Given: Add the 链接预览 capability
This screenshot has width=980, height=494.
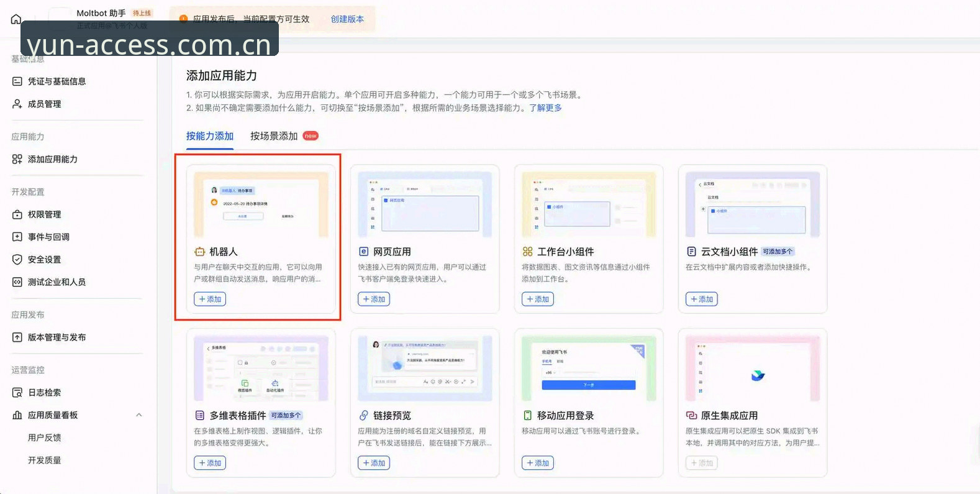Looking at the screenshot, I should click(x=374, y=463).
